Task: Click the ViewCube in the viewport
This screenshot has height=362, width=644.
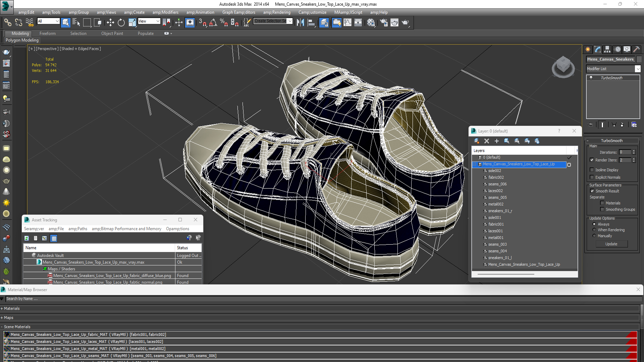Action: (563, 67)
